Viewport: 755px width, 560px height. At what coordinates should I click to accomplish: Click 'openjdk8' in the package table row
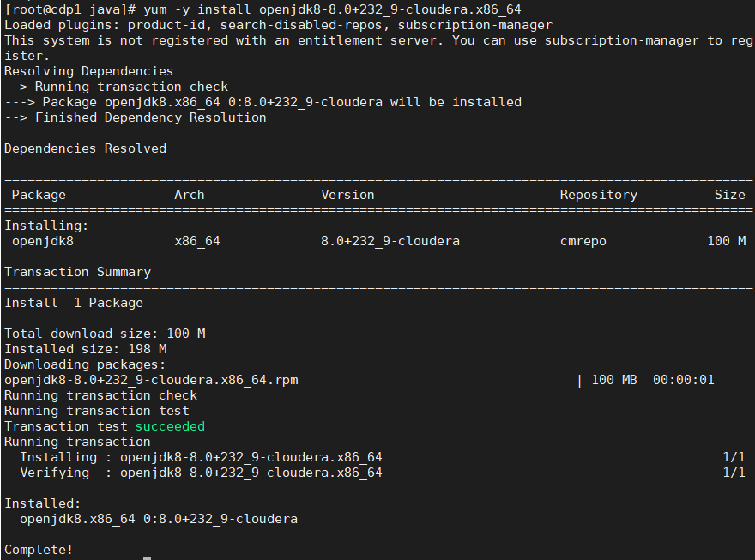43,240
